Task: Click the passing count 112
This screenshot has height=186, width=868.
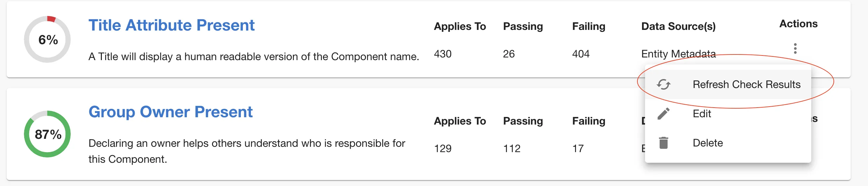Action: [x=512, y=148]
